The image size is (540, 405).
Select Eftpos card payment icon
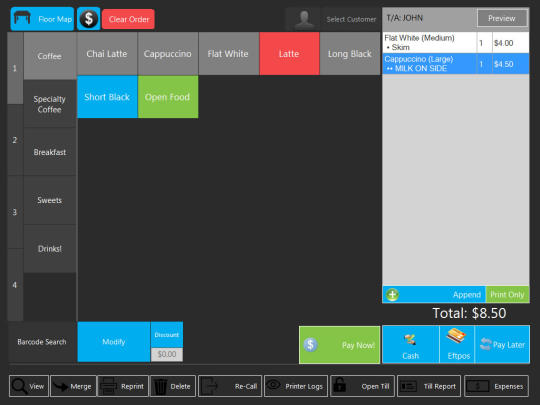click(456, 336)
